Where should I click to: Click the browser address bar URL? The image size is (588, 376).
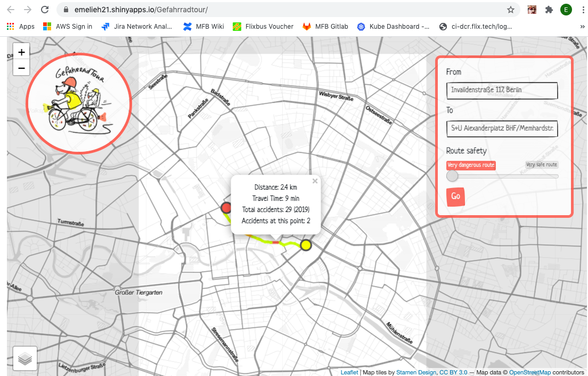tap(141, 10)
